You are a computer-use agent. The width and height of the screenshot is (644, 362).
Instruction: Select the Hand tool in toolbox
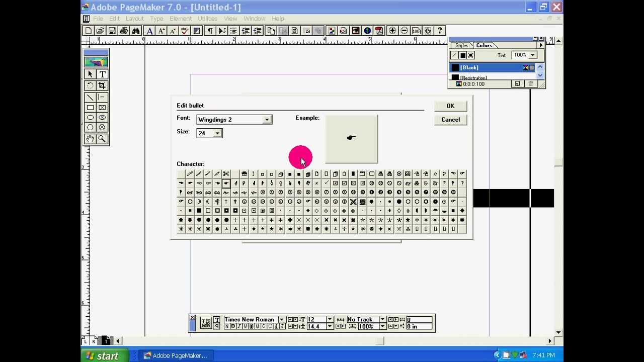click(x=90, y=139)
